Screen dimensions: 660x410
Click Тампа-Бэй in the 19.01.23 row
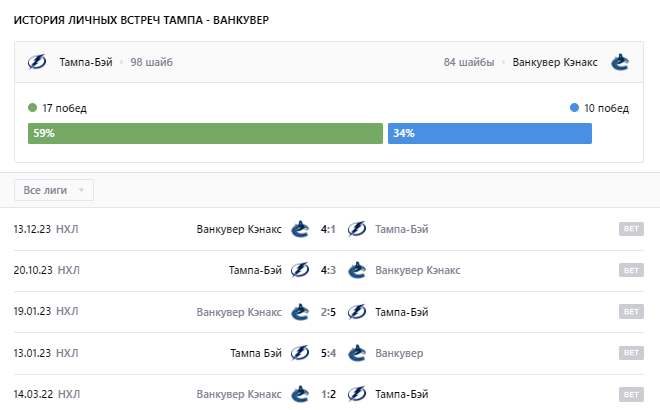click(x=402, y=312)
